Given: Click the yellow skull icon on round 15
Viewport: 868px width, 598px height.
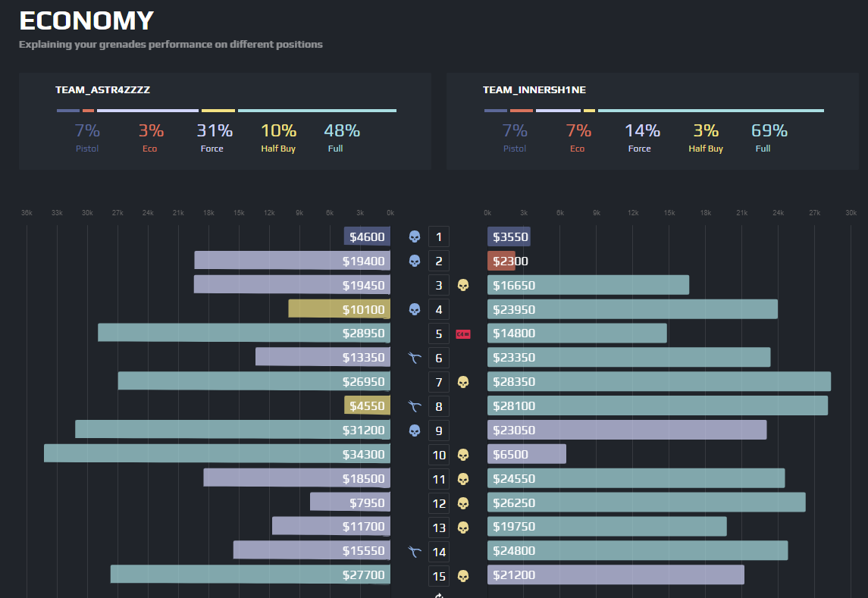Looking at the screenshot, I should pyautogui.click(x=462, y=576).
